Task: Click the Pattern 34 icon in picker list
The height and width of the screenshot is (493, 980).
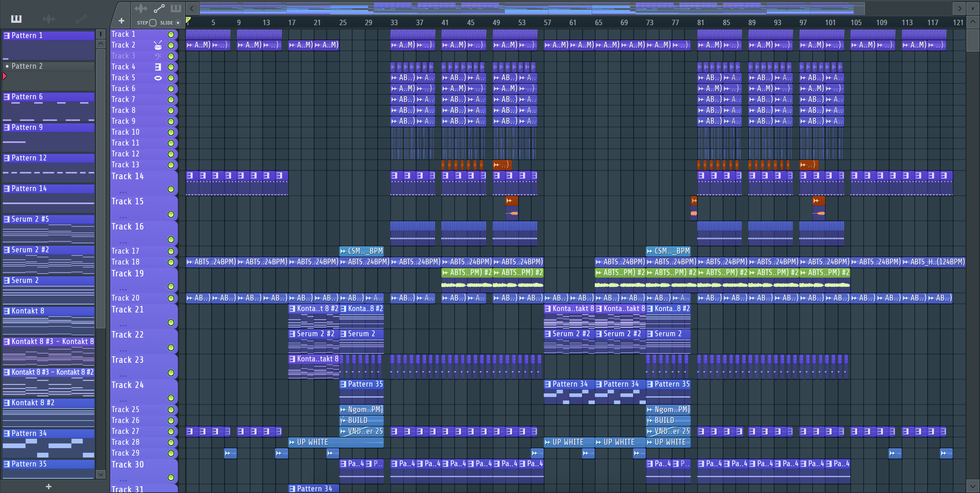Action: coord(6,433)
